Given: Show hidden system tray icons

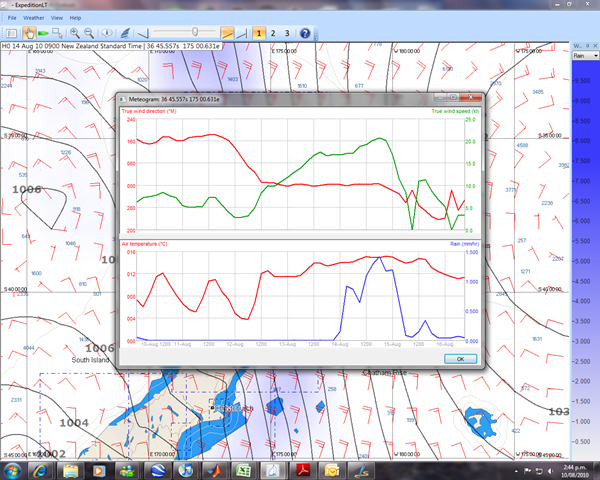Looking at the screenshot, I should 516,471.
